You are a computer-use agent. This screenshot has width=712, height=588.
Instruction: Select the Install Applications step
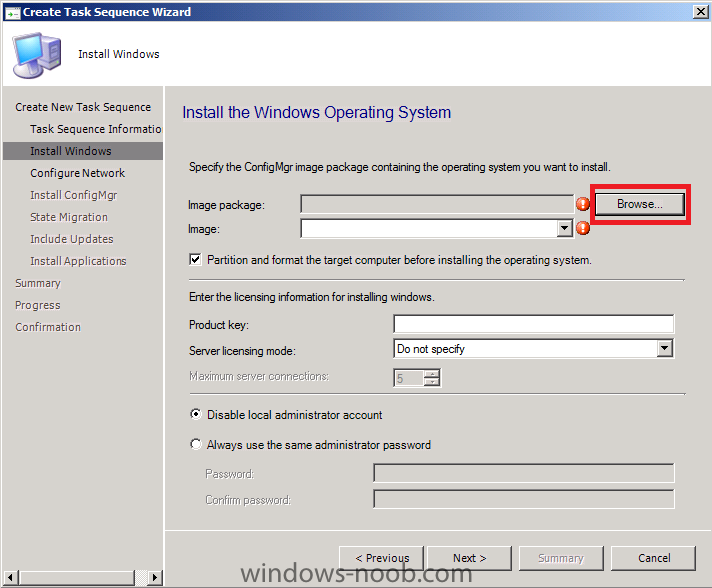coord(78,261)
